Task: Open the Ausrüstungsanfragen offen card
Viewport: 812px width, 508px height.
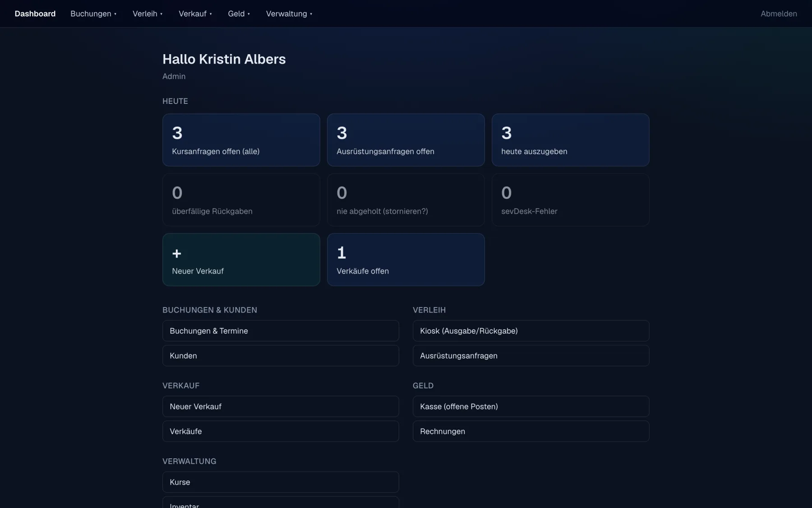Action: tap(406, 140)
